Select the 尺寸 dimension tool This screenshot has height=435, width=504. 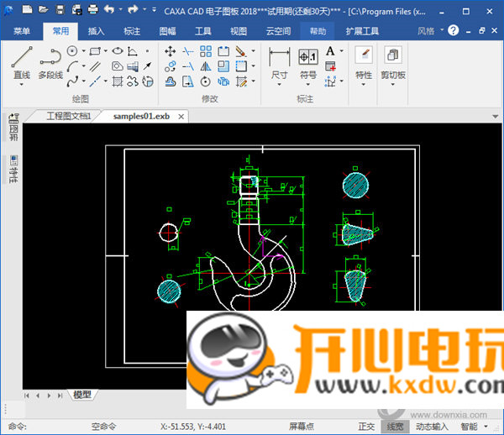[x=279, y=63]
